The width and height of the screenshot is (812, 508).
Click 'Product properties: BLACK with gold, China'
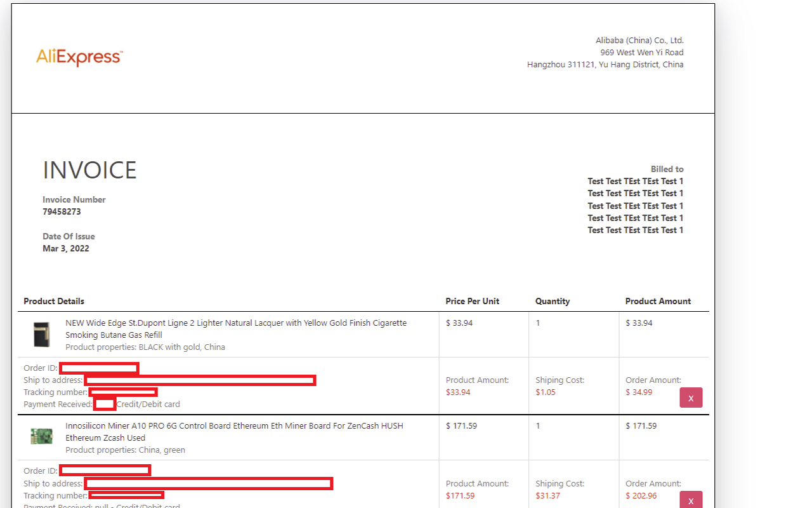[x=145, y=347]
